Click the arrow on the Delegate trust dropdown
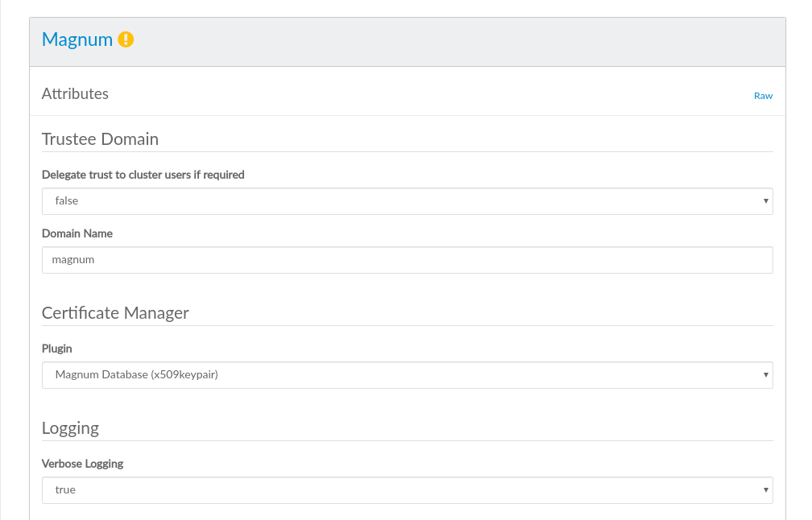This screenshot has height=520, width=812. [765, 201]
